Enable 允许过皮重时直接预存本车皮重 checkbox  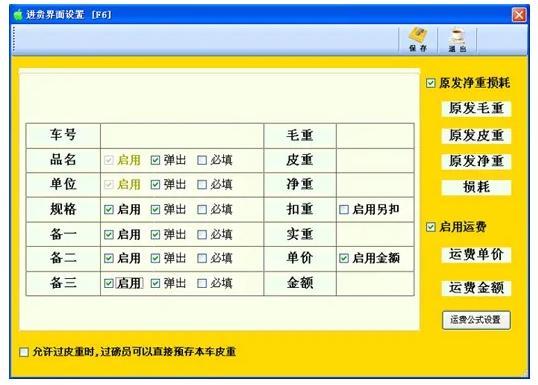24,352
